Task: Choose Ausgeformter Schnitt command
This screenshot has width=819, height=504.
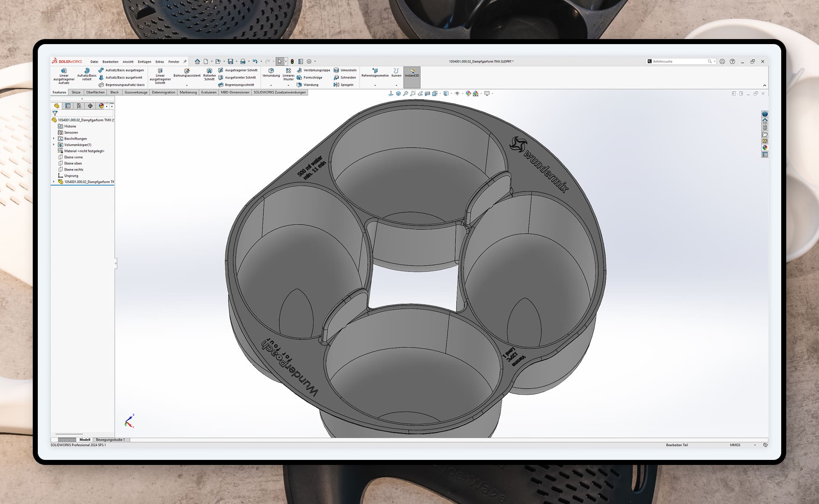Action: click(237, 77)
